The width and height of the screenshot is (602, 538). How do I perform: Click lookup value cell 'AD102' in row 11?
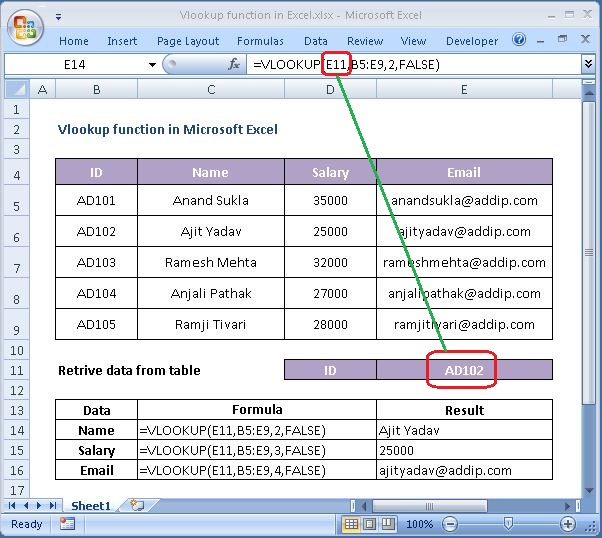pyautogui.click(x=464, y=370)
